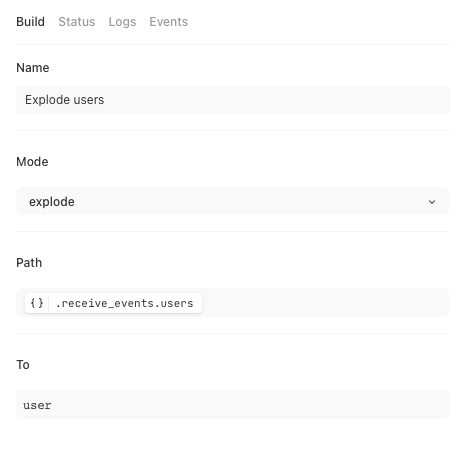Click empty space inside the Path field
This screenshot has height=451, width=467.
[x=323, y=303]
